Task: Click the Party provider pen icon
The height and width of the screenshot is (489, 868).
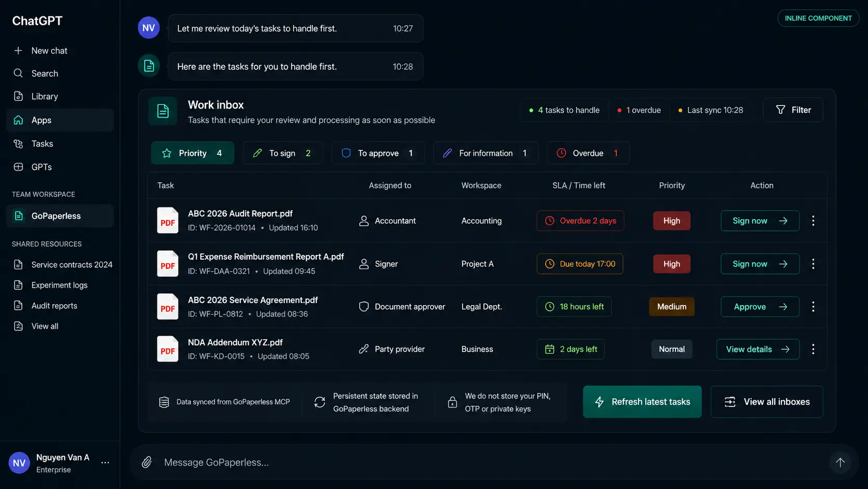Action: tap(364, 349)
